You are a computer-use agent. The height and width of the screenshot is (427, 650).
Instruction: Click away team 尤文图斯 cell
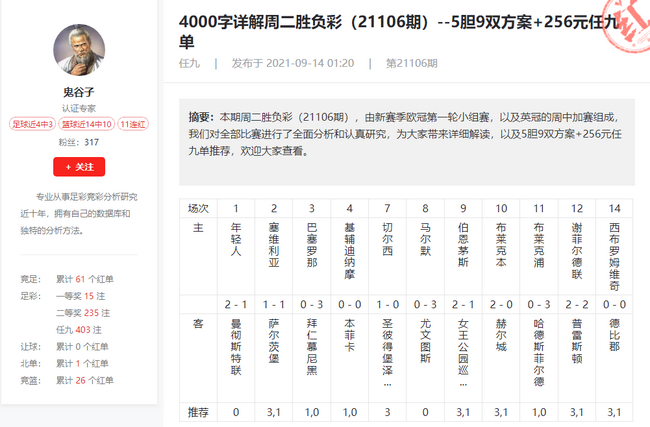click(x=425, y=358)
